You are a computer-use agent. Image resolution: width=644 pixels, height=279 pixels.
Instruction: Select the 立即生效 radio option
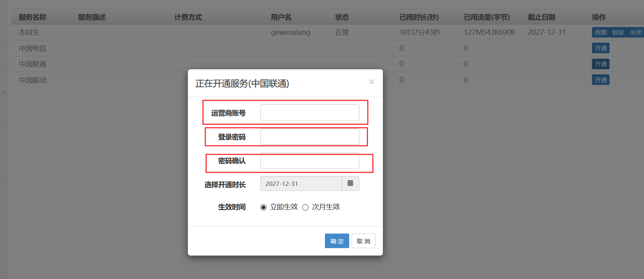(263, 207)
